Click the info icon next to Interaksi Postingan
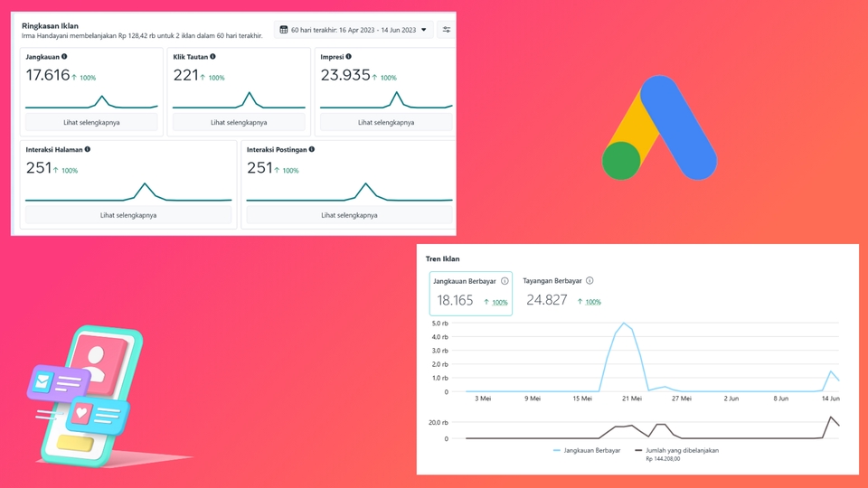Image resolution: width=868 pixels, height=488 pixels. pyautogui.click(x=312, y=149)
